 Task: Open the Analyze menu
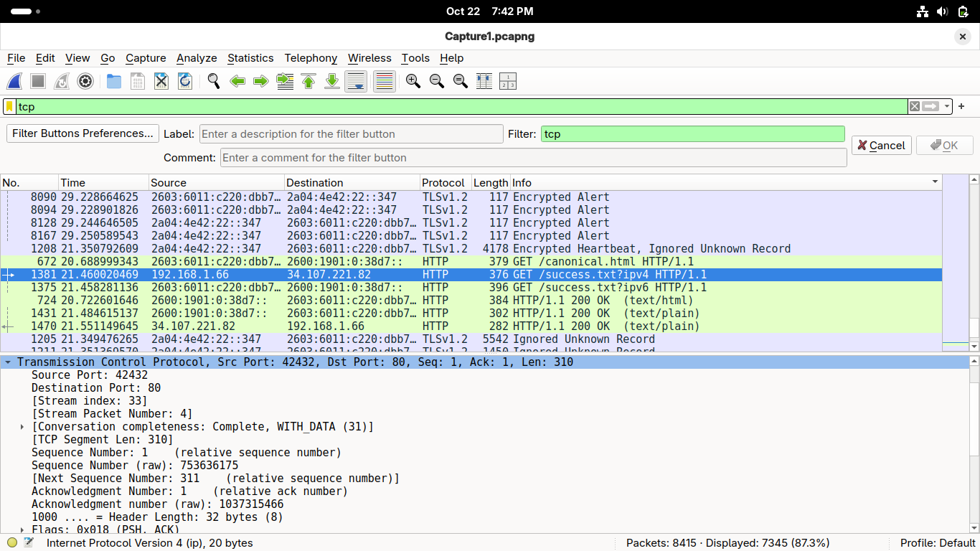[x=197, y=58]
